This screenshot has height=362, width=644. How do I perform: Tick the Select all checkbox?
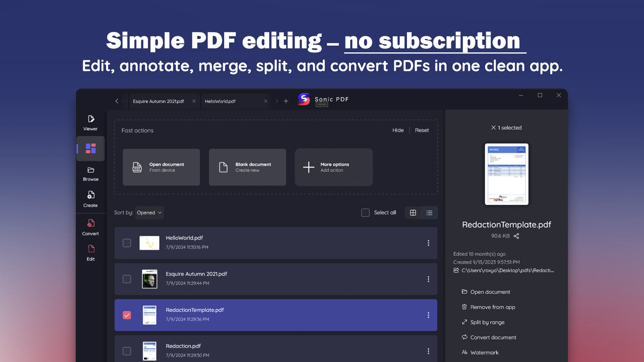pyautogui.click(x=365, y=213)
